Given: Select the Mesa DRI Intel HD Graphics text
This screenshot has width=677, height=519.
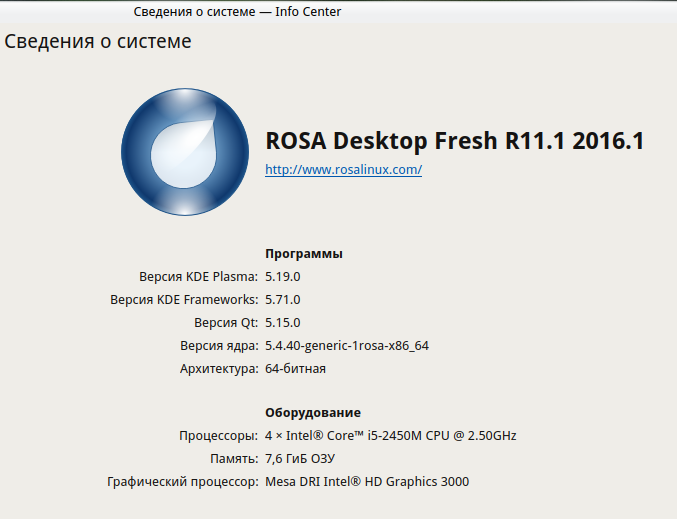Looking at the screenshot, I should pyautogui.click(x=366, y=482).
